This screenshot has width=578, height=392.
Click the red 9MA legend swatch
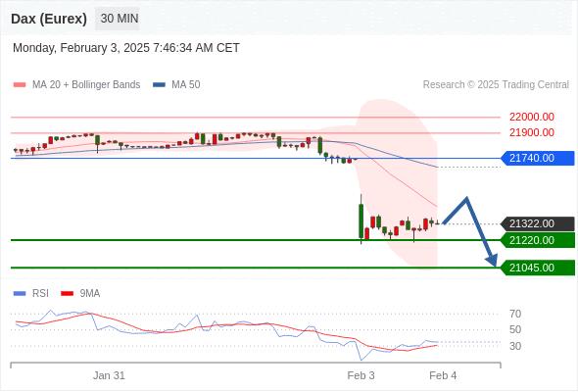[67, 294]
